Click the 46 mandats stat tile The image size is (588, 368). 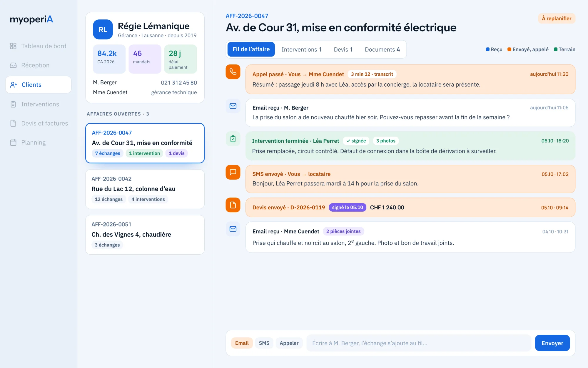pos(145,59)
